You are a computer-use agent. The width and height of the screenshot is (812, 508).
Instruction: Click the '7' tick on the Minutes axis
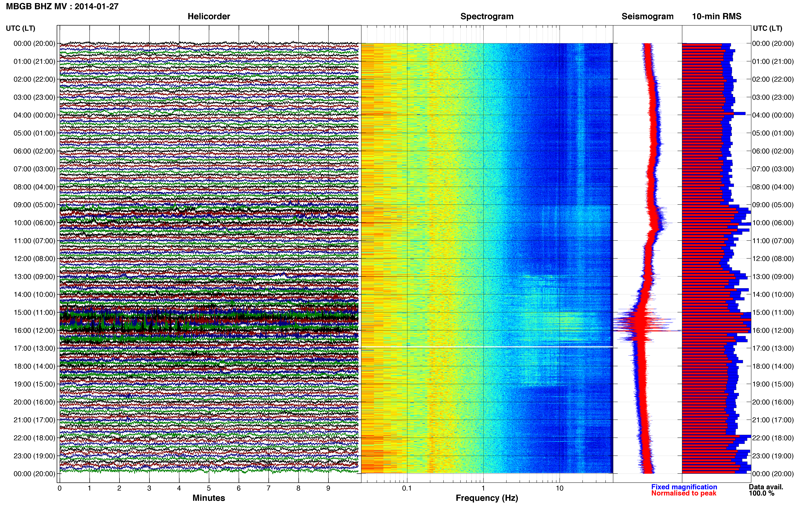(269, 488)
